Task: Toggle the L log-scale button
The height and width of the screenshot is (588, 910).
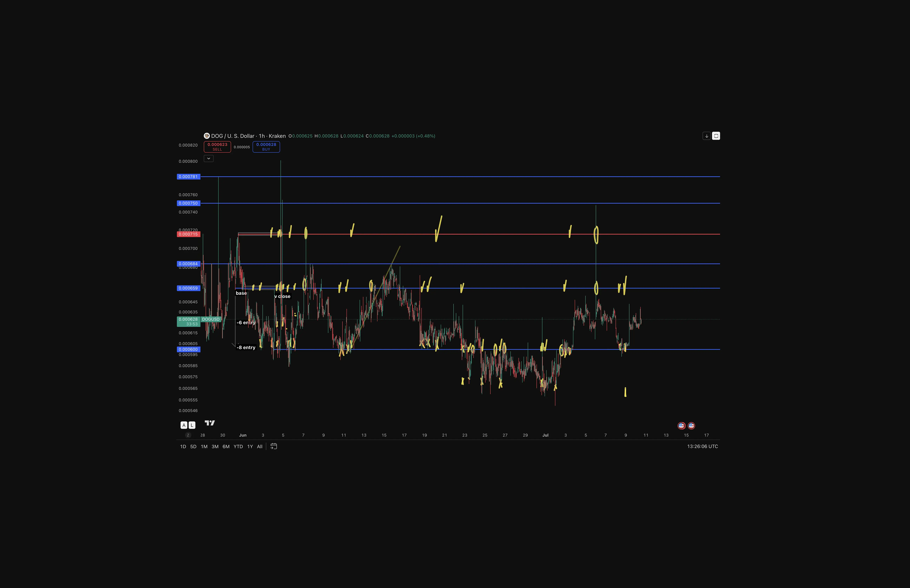Action: [x=192, y=425]
